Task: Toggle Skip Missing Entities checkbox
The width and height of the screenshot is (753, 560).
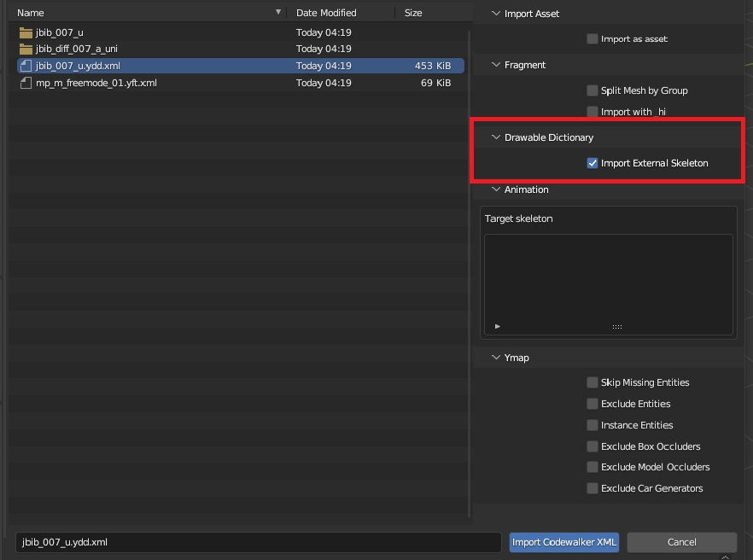Action: tap(592, 382)
